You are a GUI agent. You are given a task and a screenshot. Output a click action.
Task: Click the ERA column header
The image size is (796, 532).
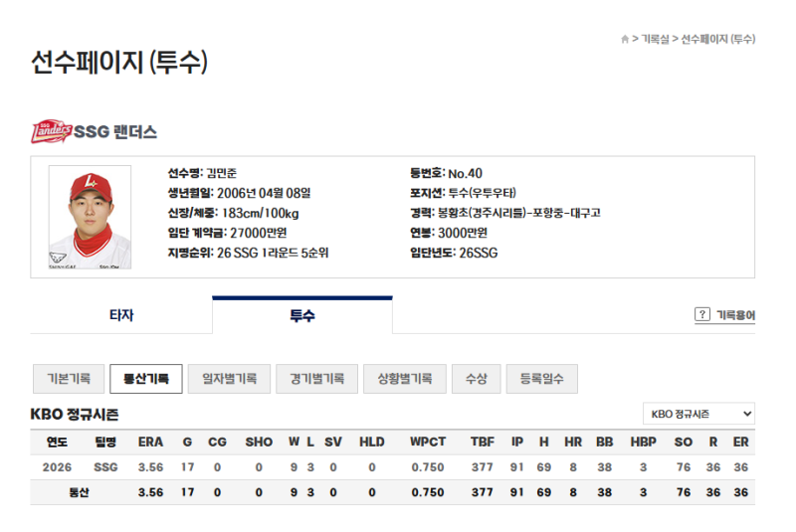(x=151, y=443)
